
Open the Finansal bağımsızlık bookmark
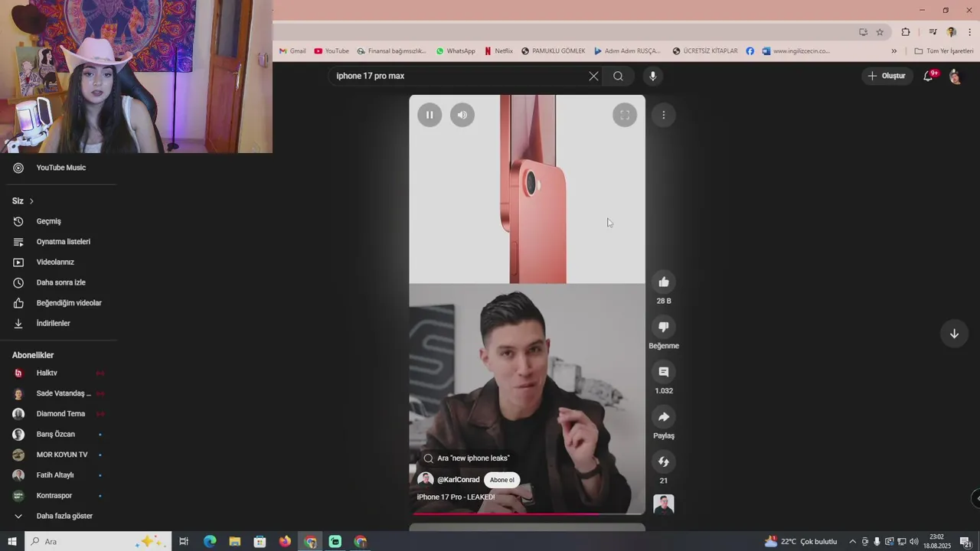click(391, 51)
